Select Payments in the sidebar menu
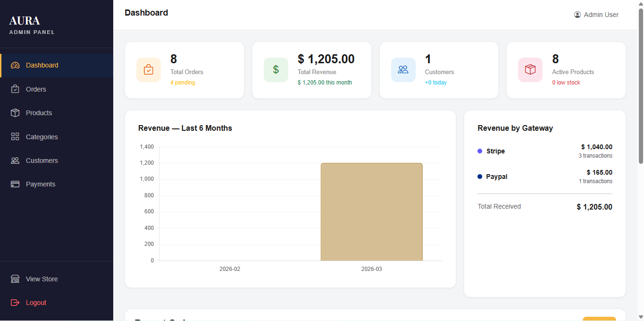Image resolution: width=644 pixels, height=321 pixels. [41, 184]
